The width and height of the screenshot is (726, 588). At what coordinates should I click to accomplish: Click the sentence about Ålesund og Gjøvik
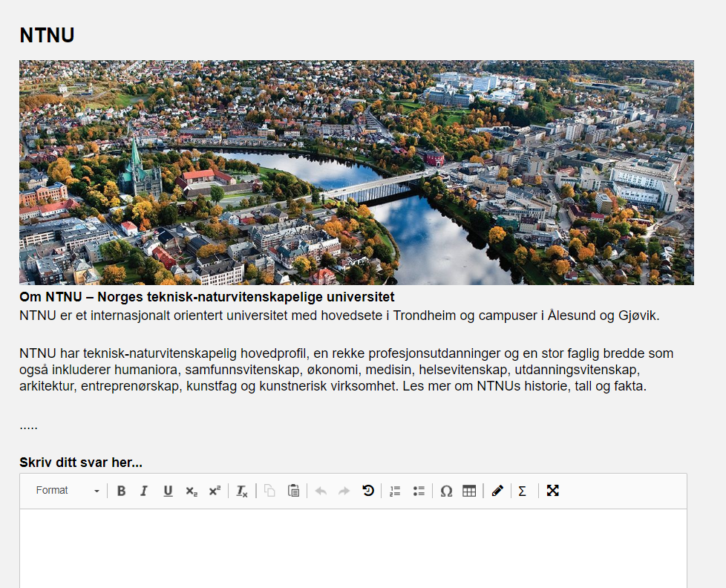(x=339, y=316)
